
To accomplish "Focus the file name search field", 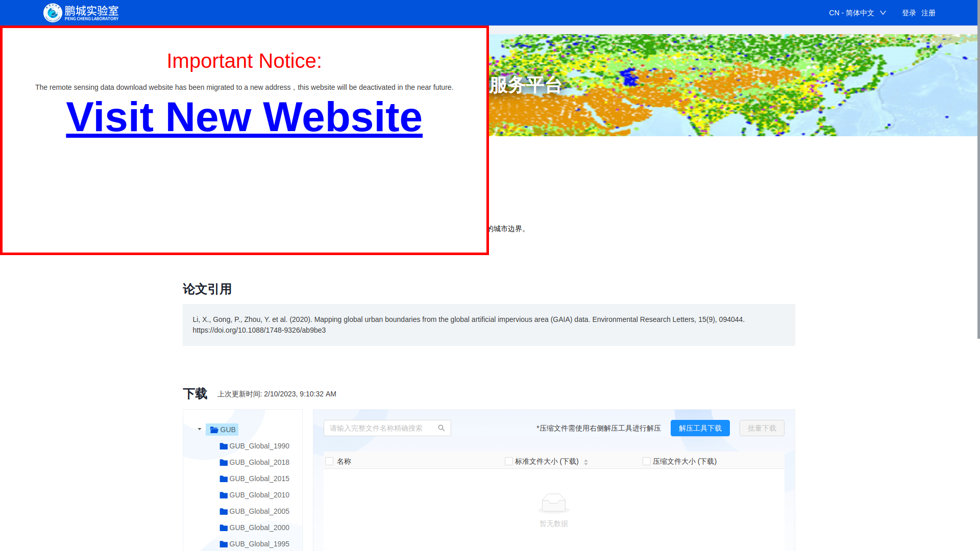I will tap(387, 428).
